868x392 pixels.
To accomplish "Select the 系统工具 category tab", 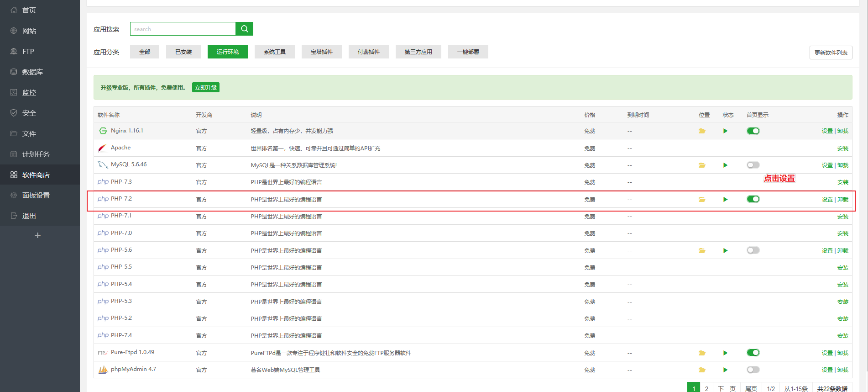I will [x=275, y=52].
